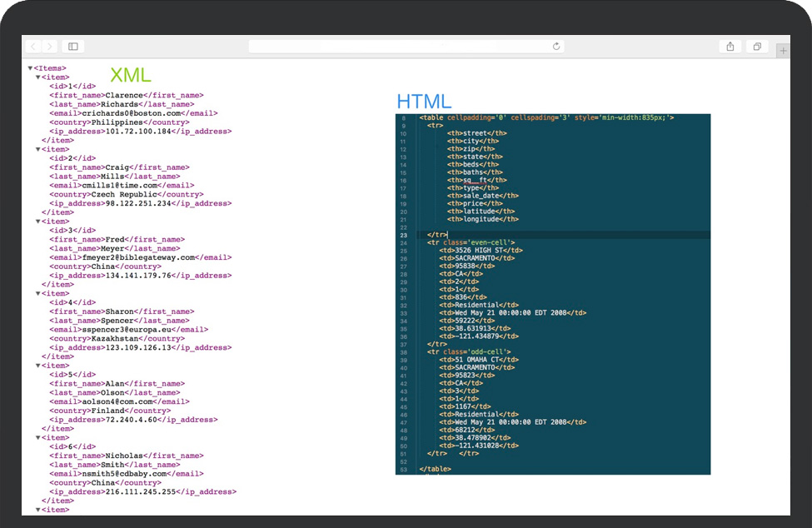This screenshot has height=528, width=812.
Task: Collapse the item node containing Clarence
Action: (38, 77)
